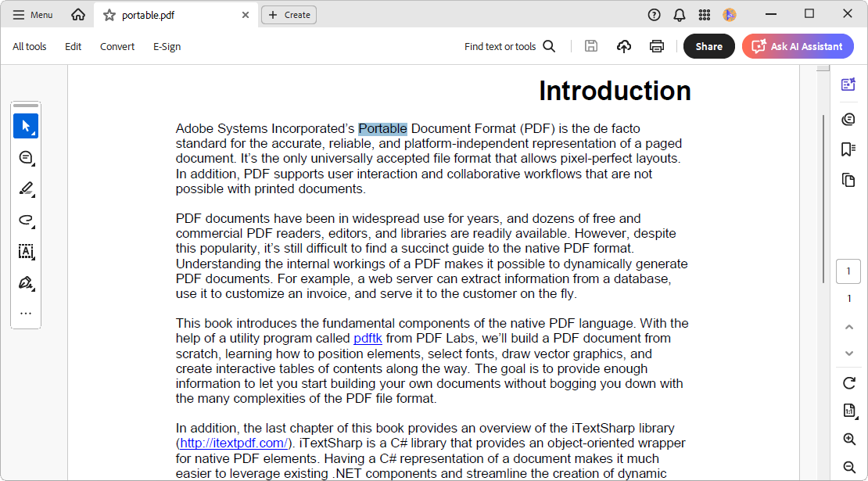This screenshot has width=868, height=481.
Task: Rotate the page clockwise
Action: [x=848, y=383]
